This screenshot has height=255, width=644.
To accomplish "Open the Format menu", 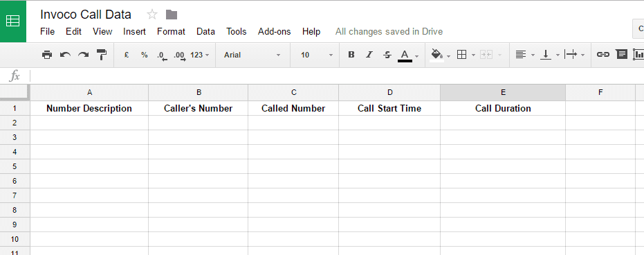I will pyautogui.click(x=171, y=32).
